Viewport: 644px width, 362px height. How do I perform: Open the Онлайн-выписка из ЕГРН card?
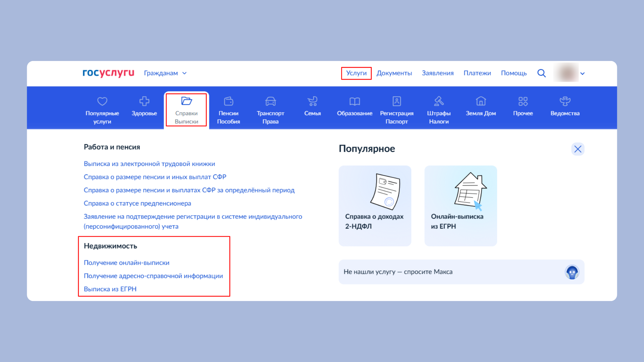[x=461, y=206]
